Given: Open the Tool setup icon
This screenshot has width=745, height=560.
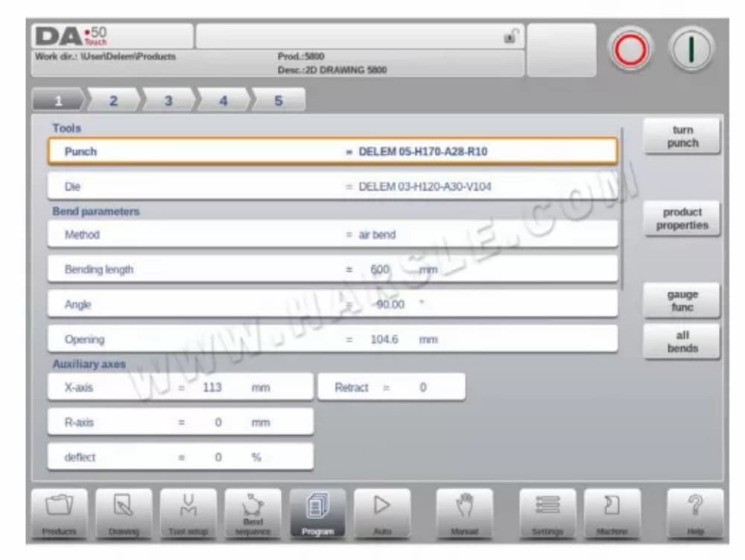Looking at the screenshot, I should [x=188, y=514].
